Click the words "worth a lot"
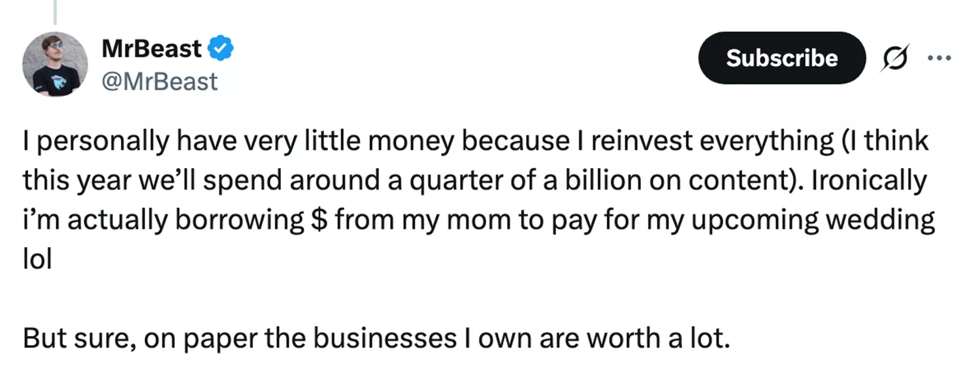This screenshot has height=383, width=980. pyautogui.click(x=668, y=338)
